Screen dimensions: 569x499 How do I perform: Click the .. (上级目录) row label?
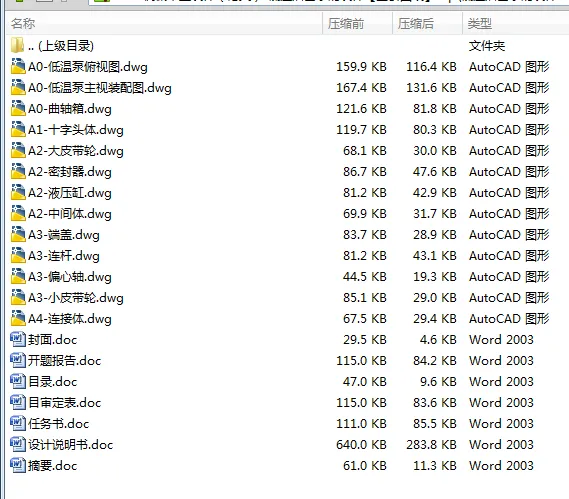pyautogui.click(x=61, y=46)
